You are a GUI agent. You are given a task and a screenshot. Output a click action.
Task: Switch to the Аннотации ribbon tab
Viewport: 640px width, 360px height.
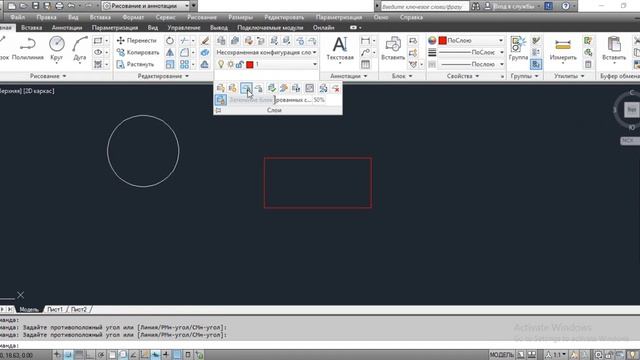tap(67, 27)
